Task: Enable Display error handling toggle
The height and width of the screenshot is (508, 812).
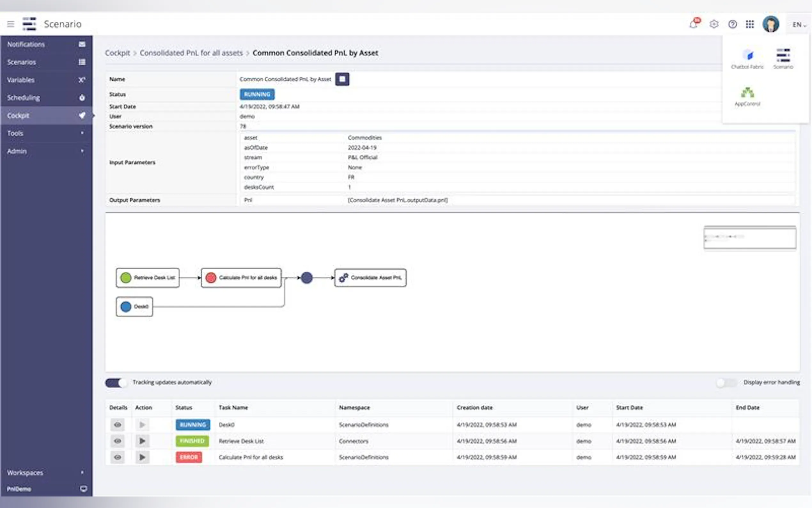Action: pyautogui.click(x=727, y=382)
